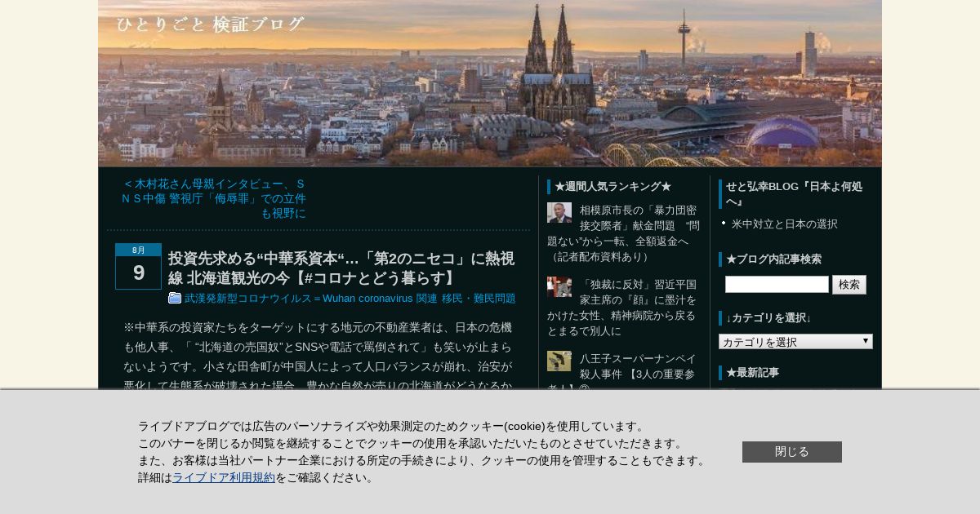Click heading せと弘幸BLOG『日本よ何処へ』
980x514 pixels.
point(794,194)
